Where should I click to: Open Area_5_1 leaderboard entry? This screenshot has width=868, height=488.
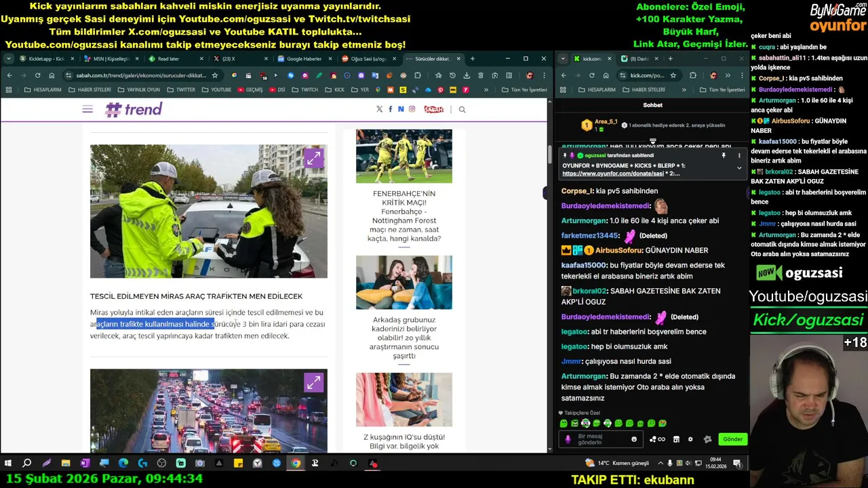(599, 125)
